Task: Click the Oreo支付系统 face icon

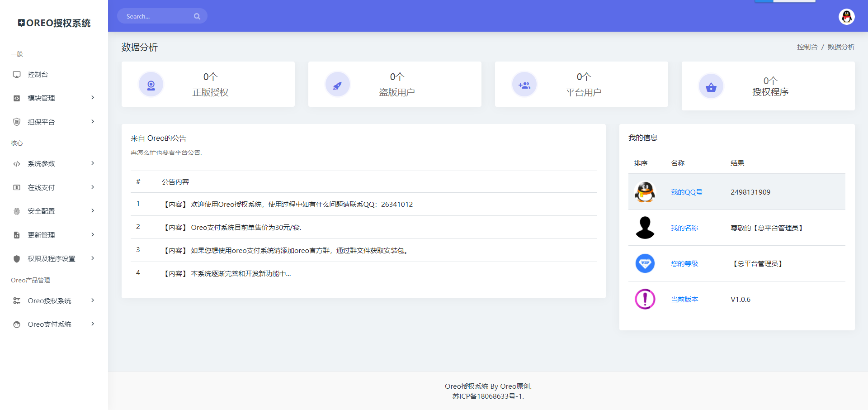Action: [17, 324]
